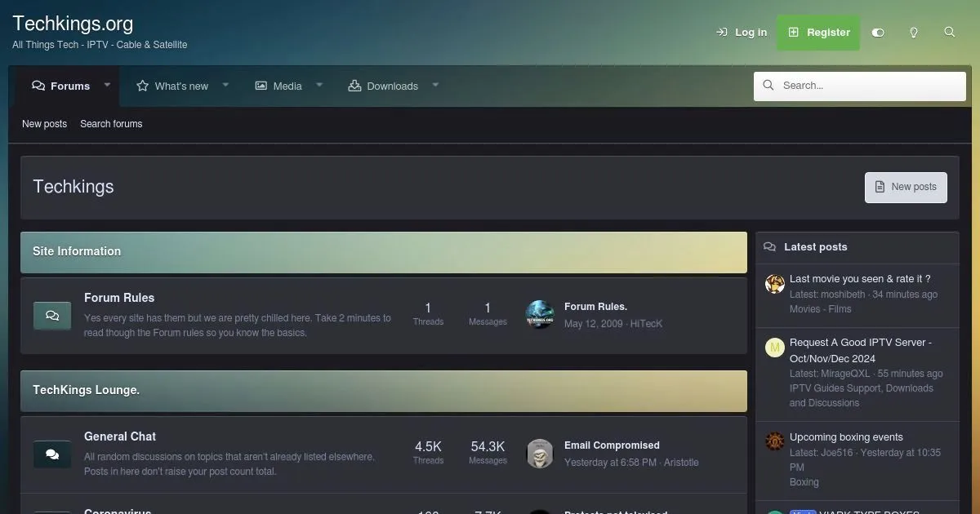The width and height of the screenshot is (980, 514).
Task: Click the '54.3K' Messages count
Action: click(x=488, y=447)
